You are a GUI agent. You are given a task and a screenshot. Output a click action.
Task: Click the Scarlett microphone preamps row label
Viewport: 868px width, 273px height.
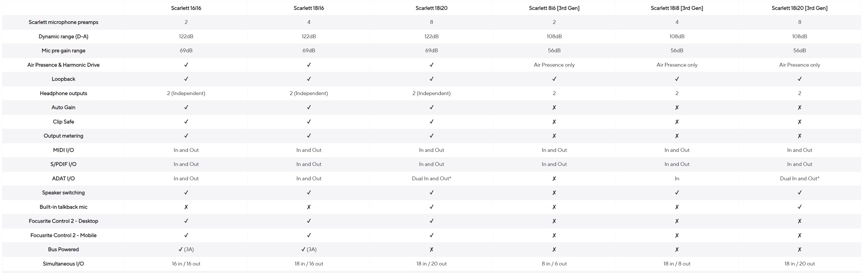point(63,22)
